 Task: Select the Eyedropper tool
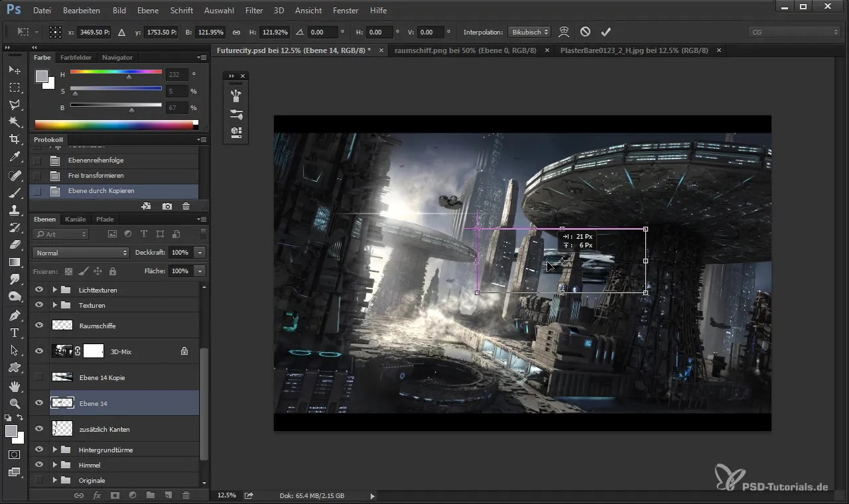coord(15,157)
